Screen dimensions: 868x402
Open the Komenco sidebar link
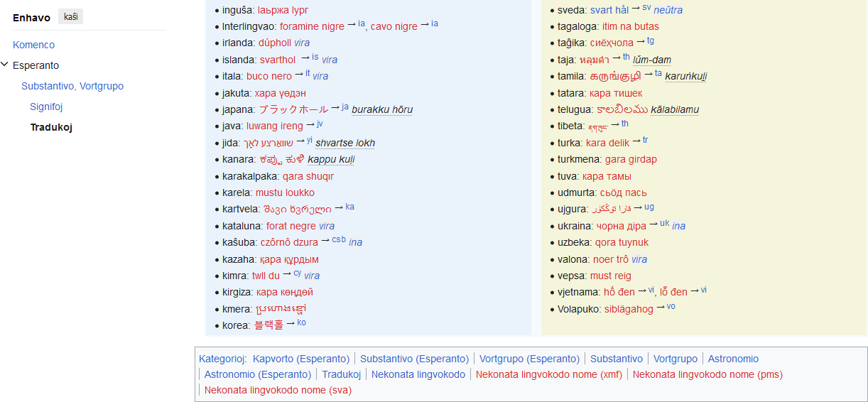pyautogui.click(x=33, y=45)
